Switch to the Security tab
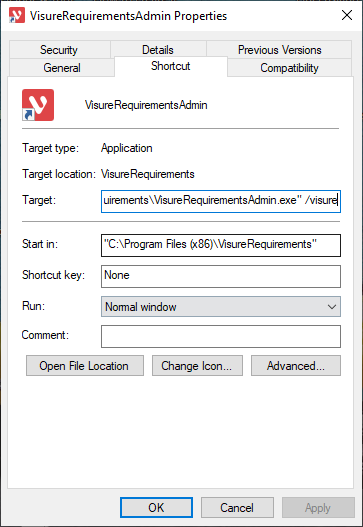 click(x=59, y=50)
